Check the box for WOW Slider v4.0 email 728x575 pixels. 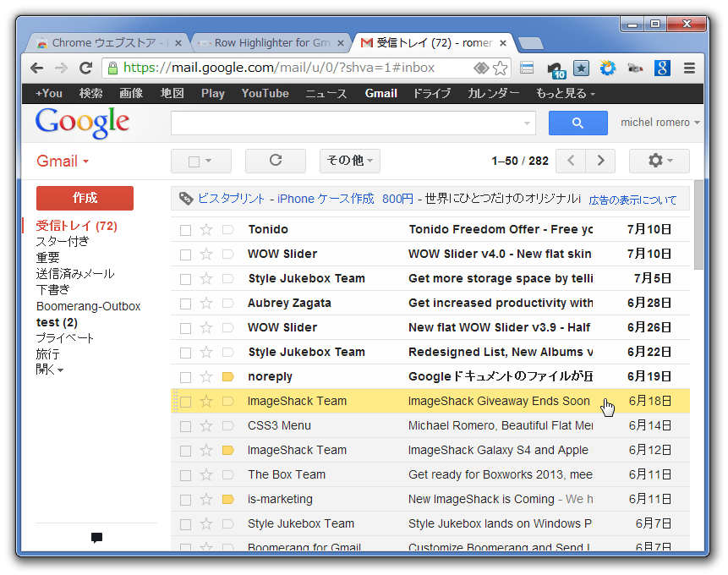185,255
